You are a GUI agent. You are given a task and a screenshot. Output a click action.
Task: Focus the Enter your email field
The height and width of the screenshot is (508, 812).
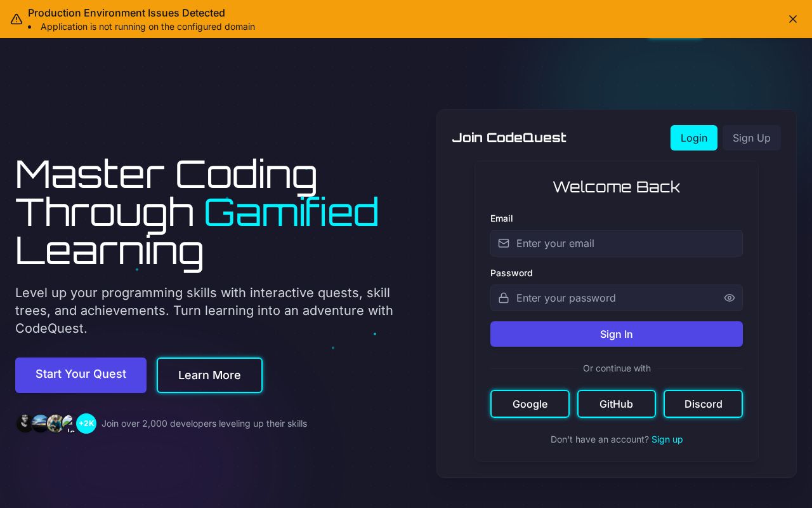(617, 243)
